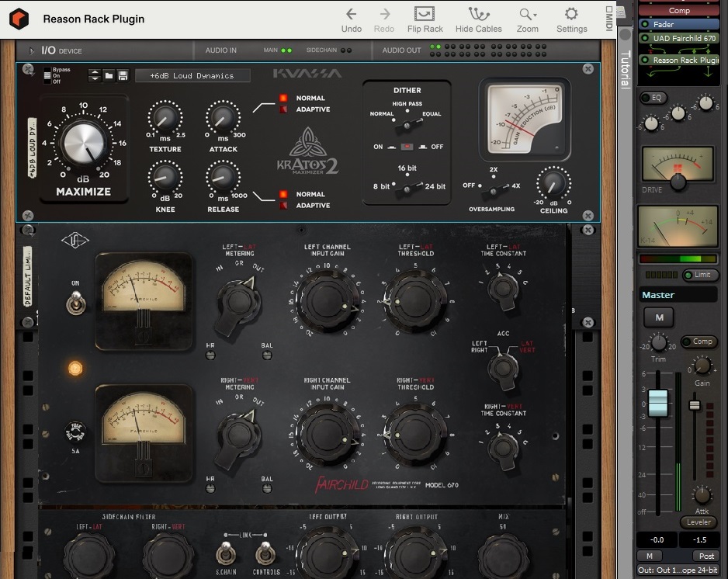This screenshot has height=579, width=728.
Task: Flip the Dither bit depth selector
Action: click(407, 188)
